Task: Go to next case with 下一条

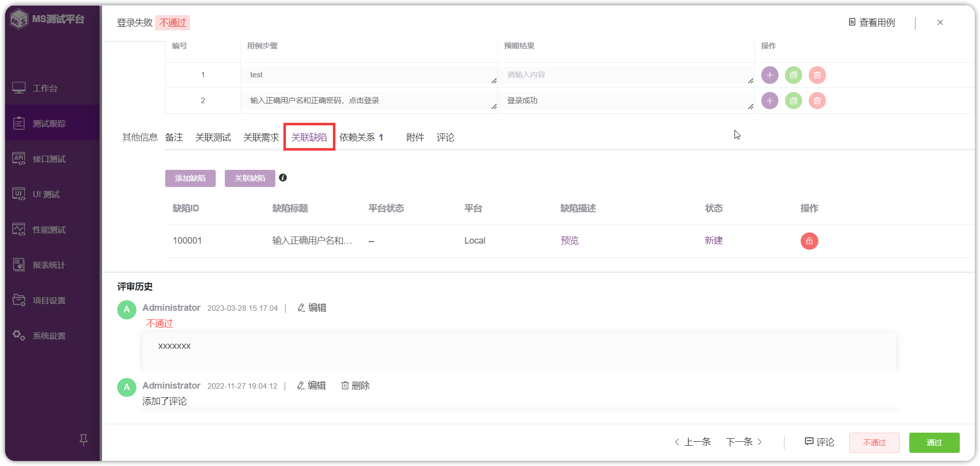Action: coord(745,442)
